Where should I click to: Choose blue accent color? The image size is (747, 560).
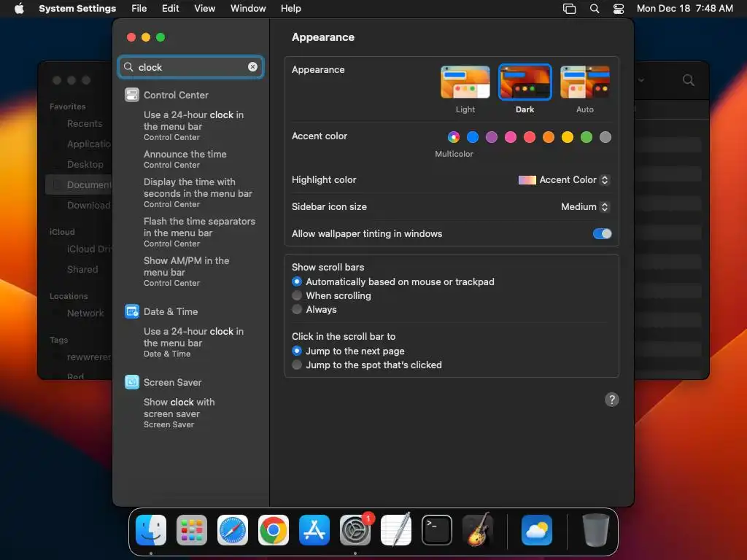tap(473, 137)
